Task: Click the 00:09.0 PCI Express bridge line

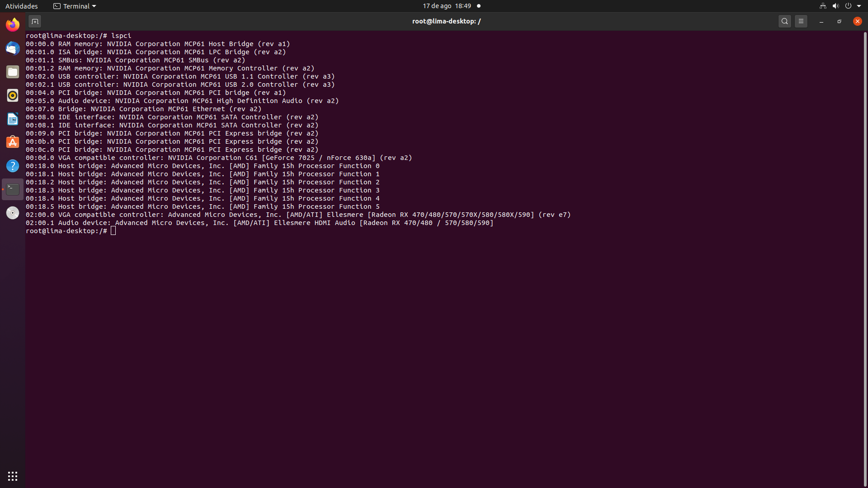Action: click(172, 133)
